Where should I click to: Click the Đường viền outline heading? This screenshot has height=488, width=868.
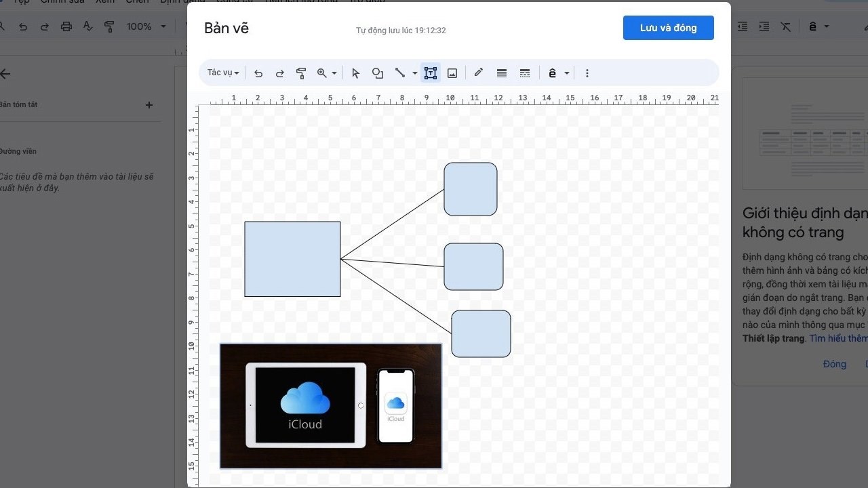tap(18, 151)
